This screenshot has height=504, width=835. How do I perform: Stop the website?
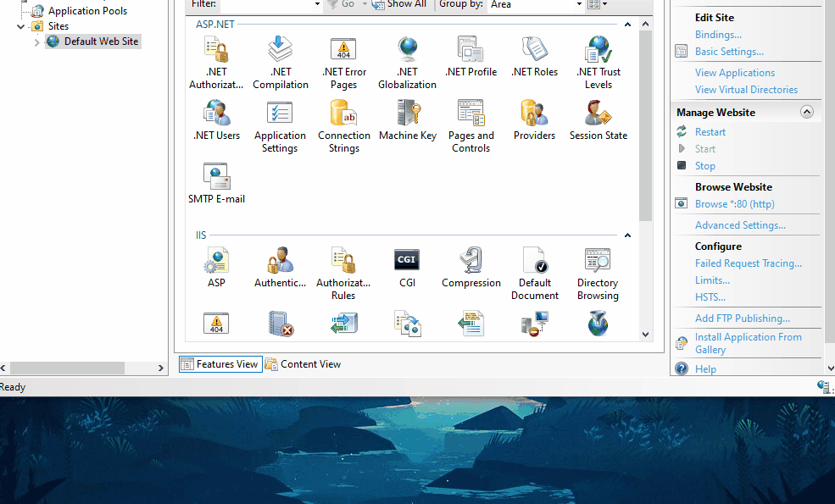pyautogui.click(x=704, y=166)
